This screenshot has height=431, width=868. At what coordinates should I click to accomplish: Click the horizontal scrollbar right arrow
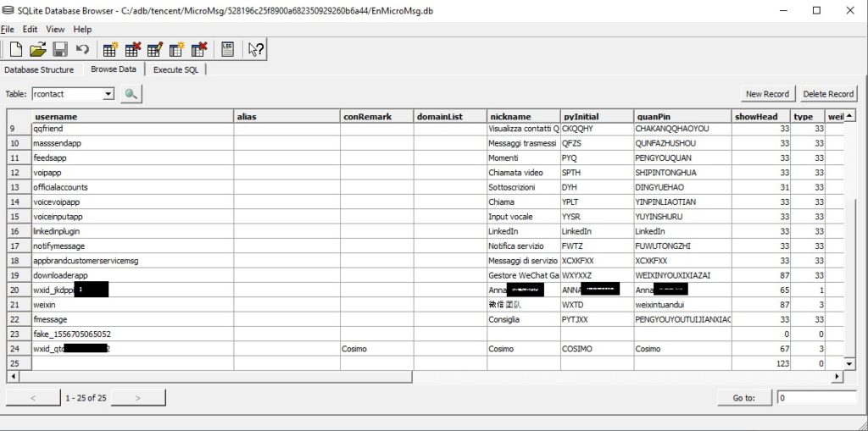pyautogui.click(x=837, y=376)
